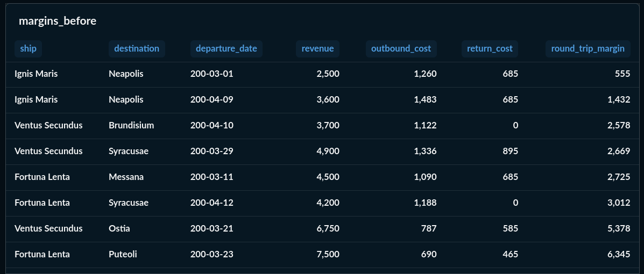The image size is (644, 274).
Task: Click the outbound cost value 1,188
Action: [x=425, y=203]
